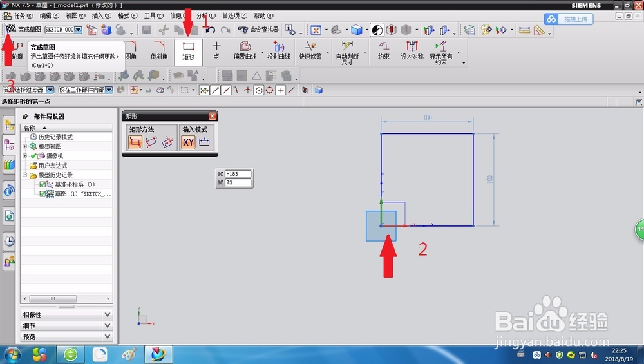
Task: Select the By 3 Points rectangle method
Action: click(151, 142)
